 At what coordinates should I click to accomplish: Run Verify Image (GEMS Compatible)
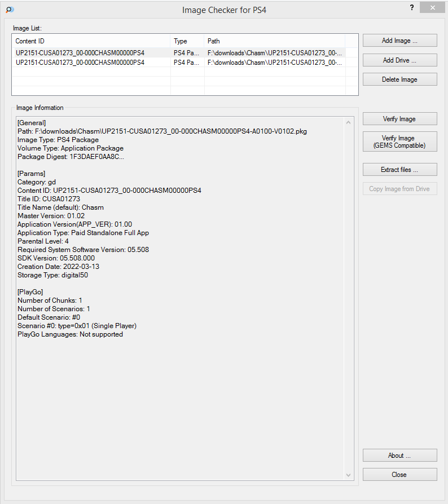[400, 142]
